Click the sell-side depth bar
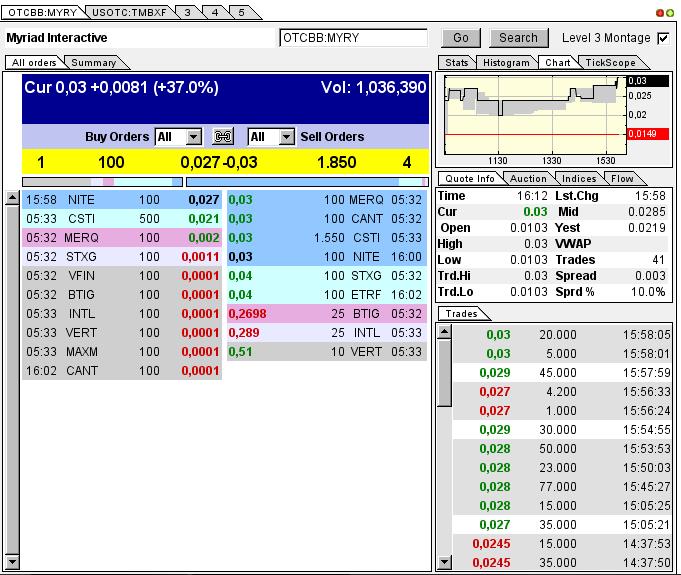Image resolution: width=681 pixels, height=575 pixels. (307, 182)
